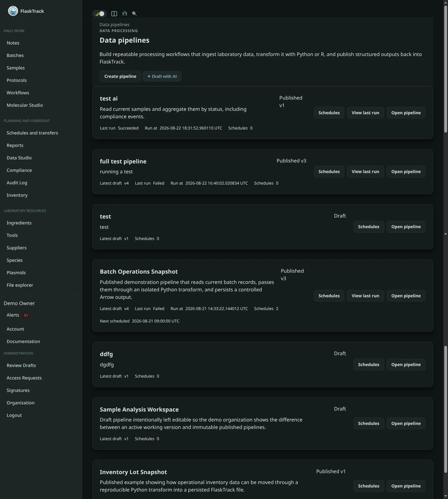448x499 pixels.
Task: Click the page's vertical scrollbar thumb
Action: click(x=446, y=69)
